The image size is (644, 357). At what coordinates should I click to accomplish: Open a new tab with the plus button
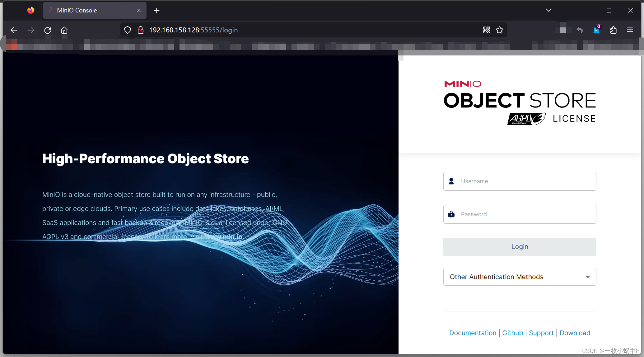[156, 11]
